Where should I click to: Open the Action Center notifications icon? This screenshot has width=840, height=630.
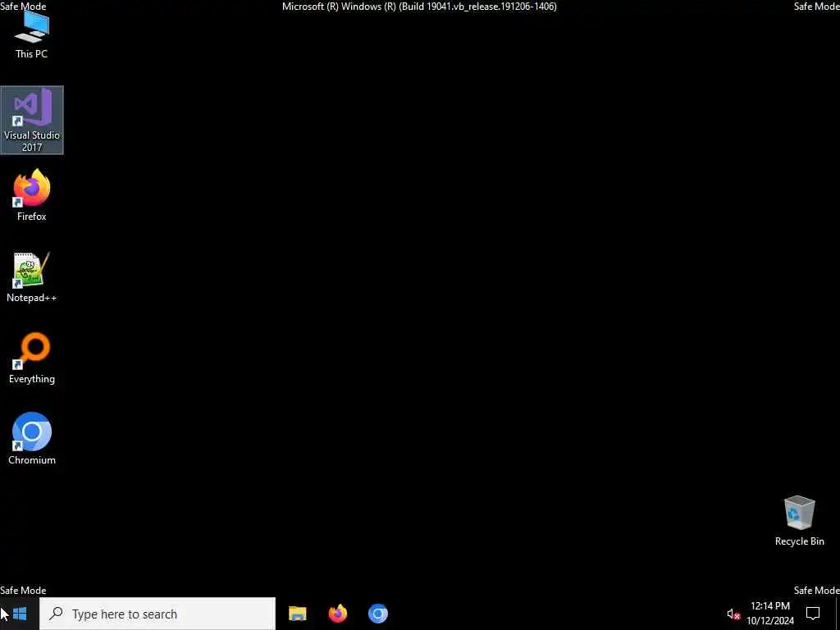(813, 614)
